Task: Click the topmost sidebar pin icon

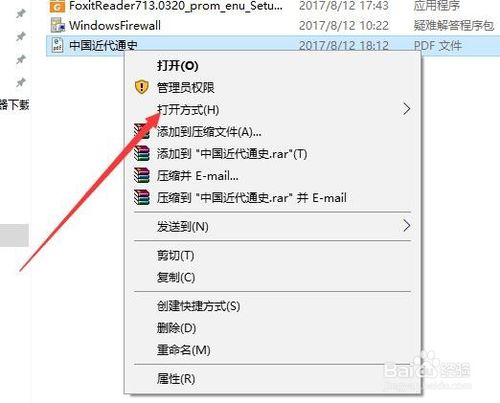Action: pos(21,14)
